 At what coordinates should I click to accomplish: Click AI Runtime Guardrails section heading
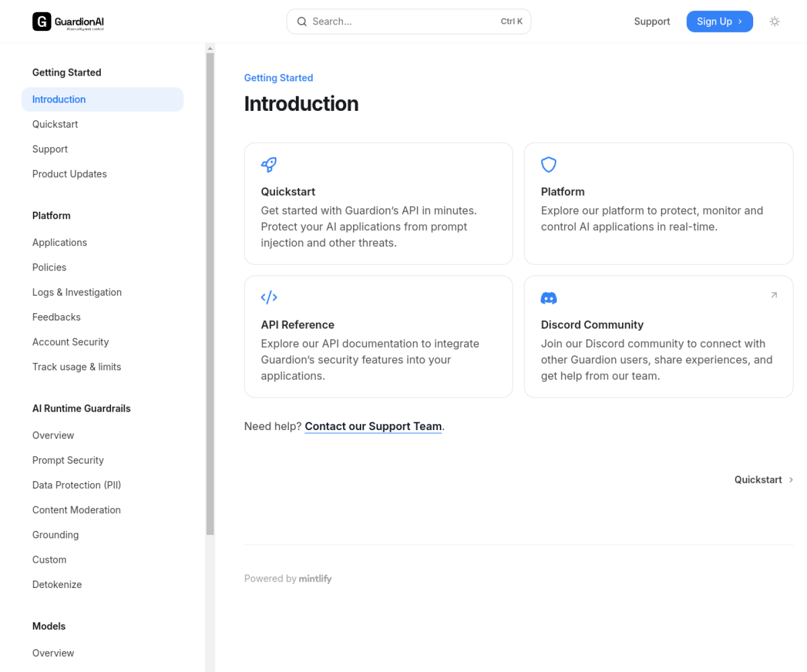point(81,408)
